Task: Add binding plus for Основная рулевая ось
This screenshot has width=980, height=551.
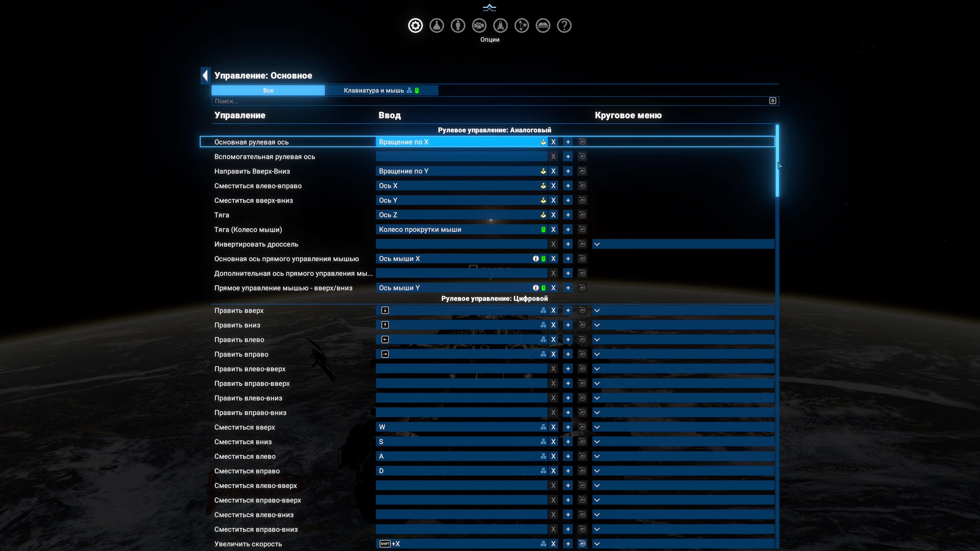Action: pos(568,142)
